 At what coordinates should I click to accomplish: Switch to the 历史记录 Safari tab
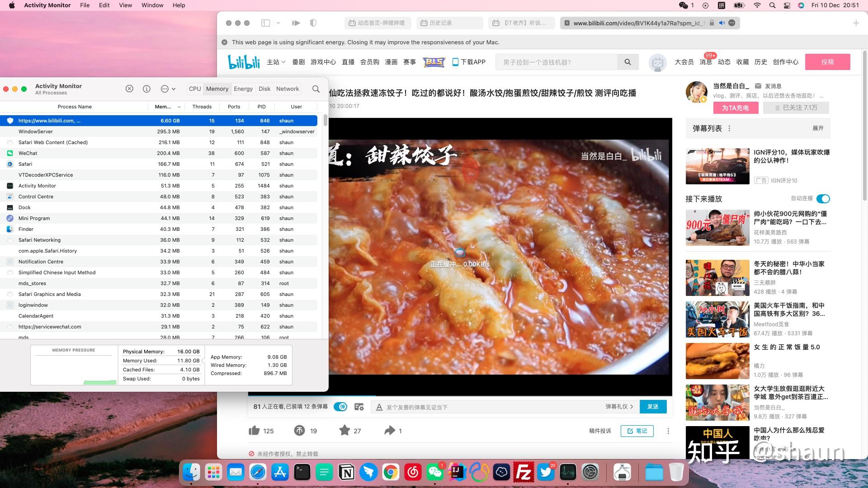click(x=449, y=23)
